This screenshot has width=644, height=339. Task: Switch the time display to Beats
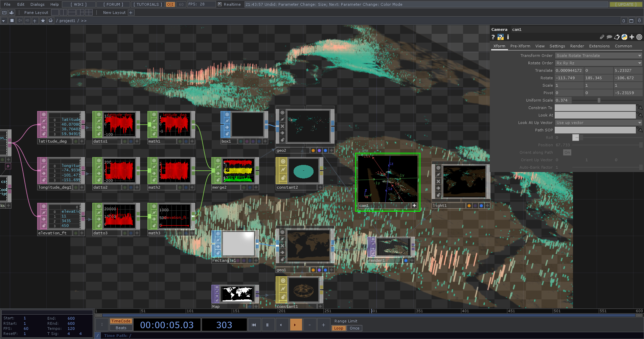[x=121, y=328]
